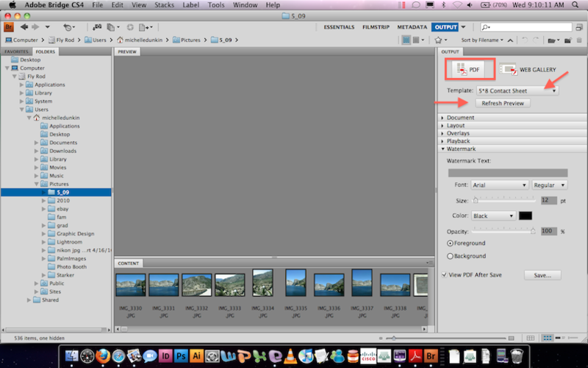This screenshot has width=588, height=368.
Task: Click the Bridge home icon in toolbar
Action: pyautogui.click(x=10, y=27)
